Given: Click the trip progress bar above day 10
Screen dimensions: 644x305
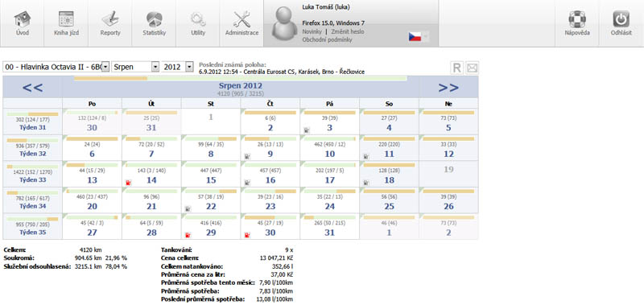Looking at the screenshot, I should pyautogui.click(x=330, y=138).
